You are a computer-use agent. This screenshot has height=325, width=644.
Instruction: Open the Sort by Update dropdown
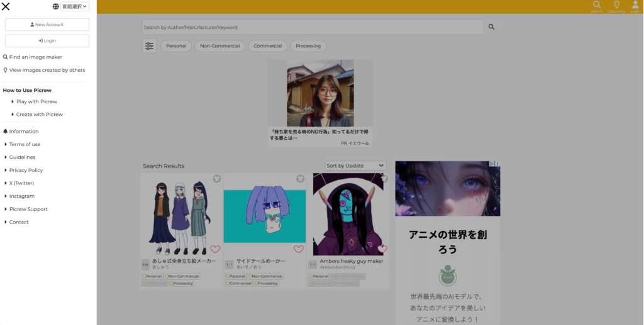pos(355,166)
